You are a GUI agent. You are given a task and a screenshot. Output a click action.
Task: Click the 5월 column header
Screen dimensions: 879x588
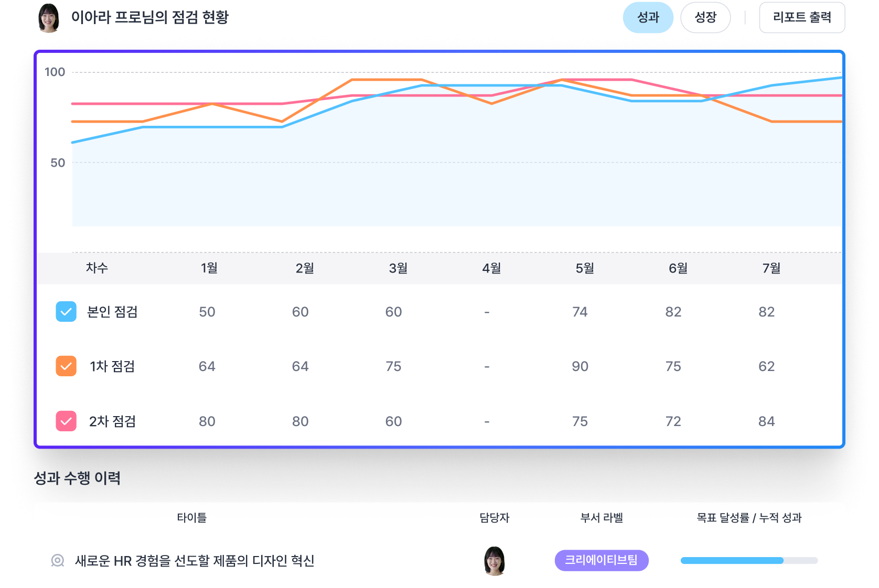click(x=585, y=268)
